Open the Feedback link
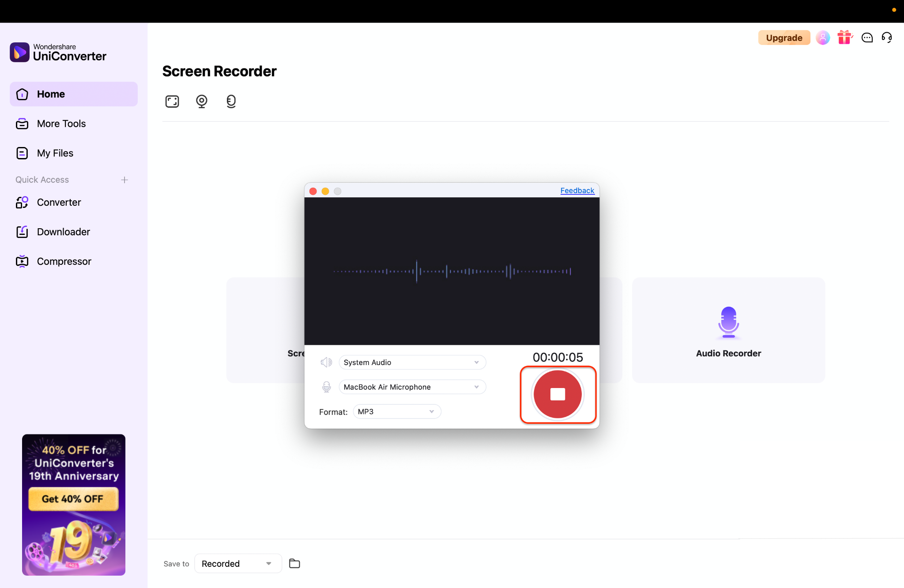 click(x=577, y=190)
